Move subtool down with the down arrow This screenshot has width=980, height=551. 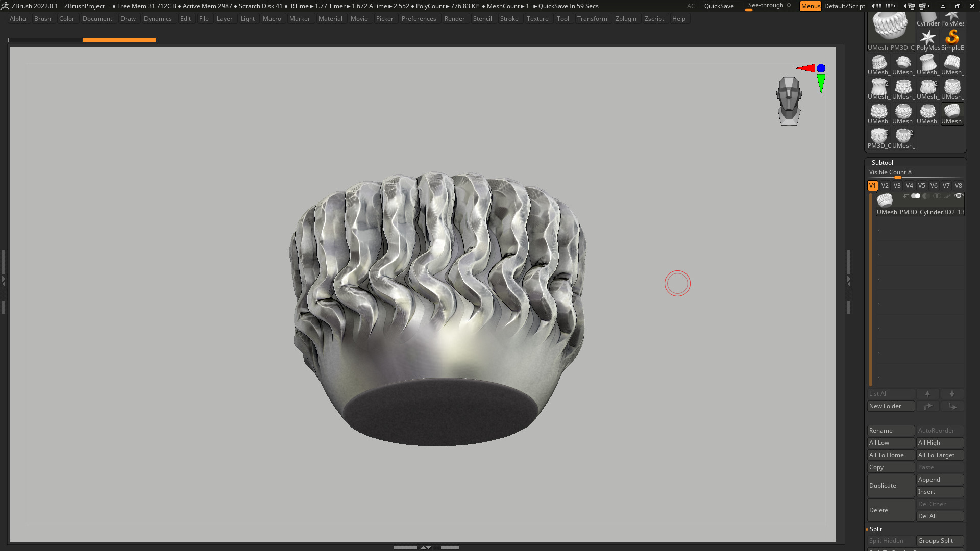tap(952, 394)
